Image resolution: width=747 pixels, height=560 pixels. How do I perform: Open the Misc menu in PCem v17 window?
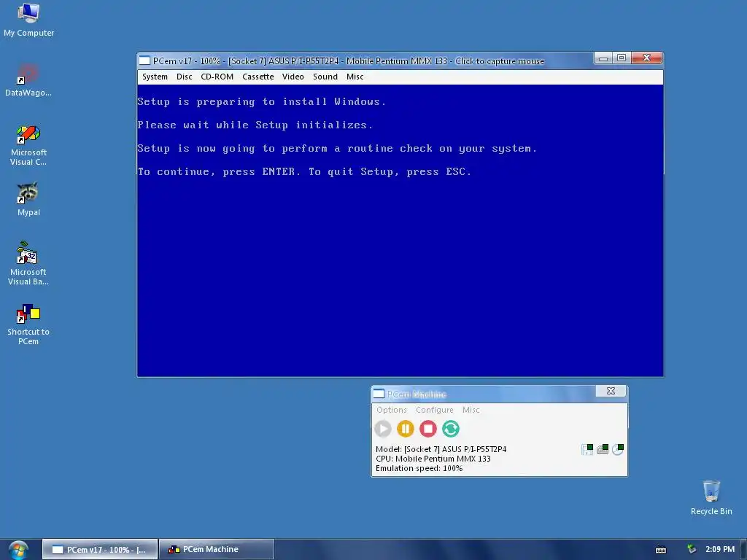pos(355,77)
